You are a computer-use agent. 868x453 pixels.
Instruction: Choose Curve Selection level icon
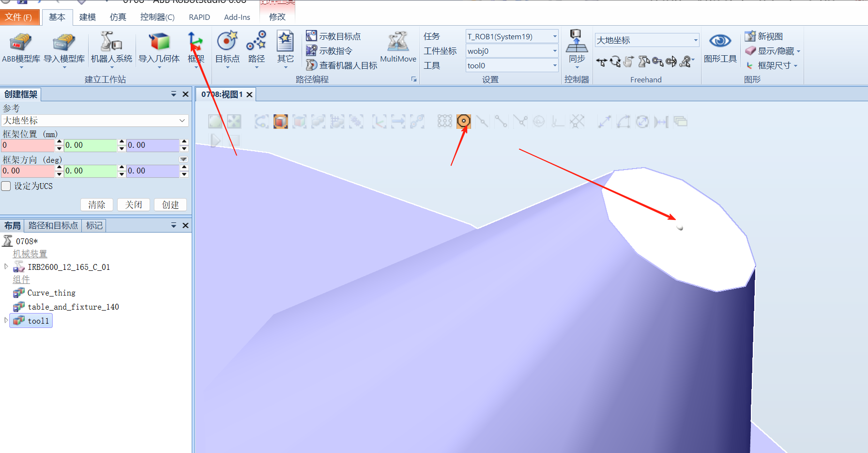[261, 121]
